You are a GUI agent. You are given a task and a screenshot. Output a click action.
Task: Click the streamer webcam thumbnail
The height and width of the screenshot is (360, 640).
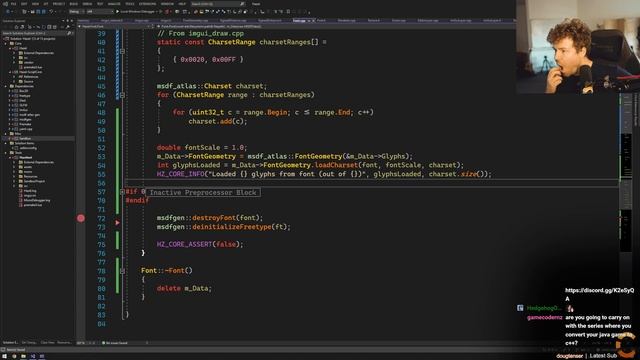tap(578, 47)
